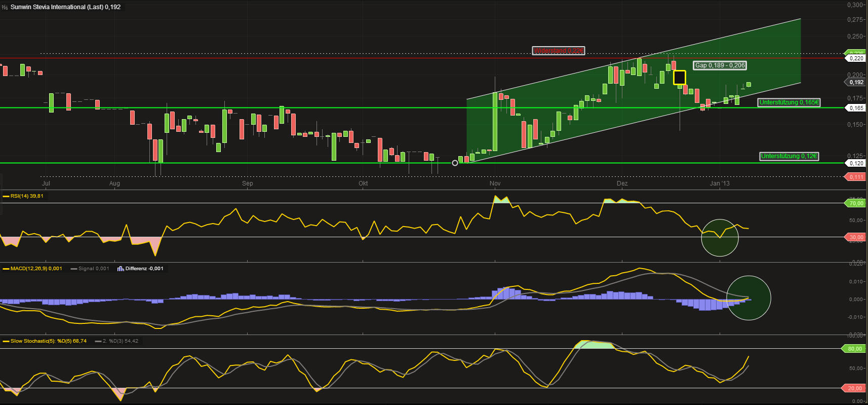Click the 0,165 price axis tag
Viewport: 868px width, 405px height.
tap(855, 108)
